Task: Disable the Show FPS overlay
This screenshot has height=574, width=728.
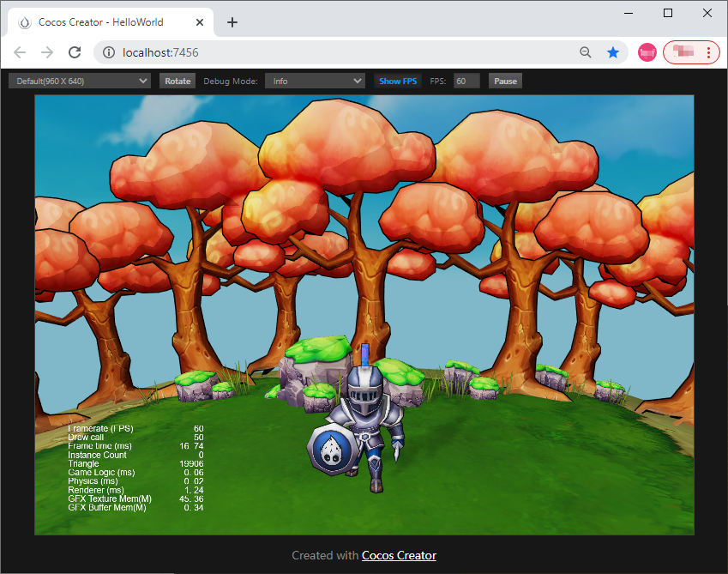Action: [397, 80]
